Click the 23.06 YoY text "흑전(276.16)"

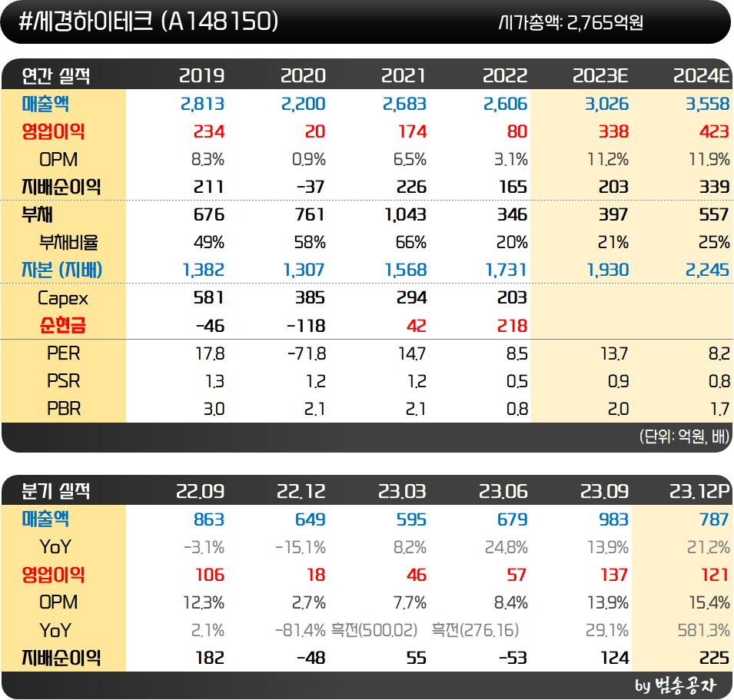click(476, 630)
